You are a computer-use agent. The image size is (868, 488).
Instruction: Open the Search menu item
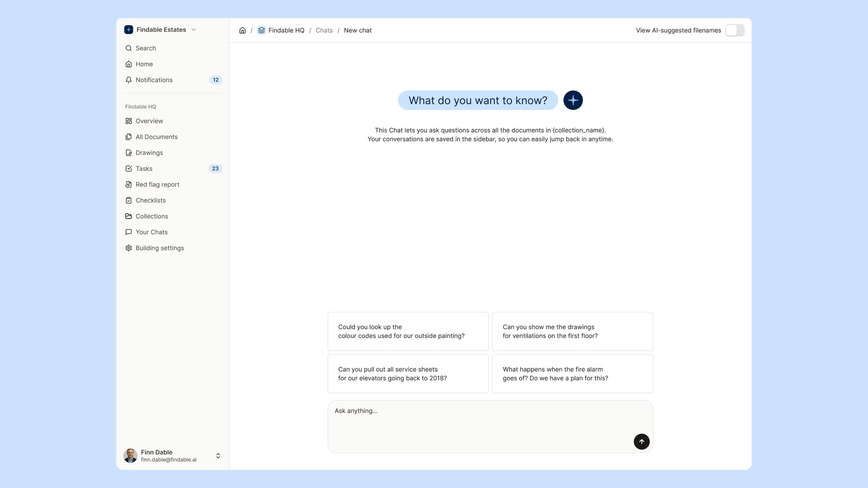click(146, 48)
